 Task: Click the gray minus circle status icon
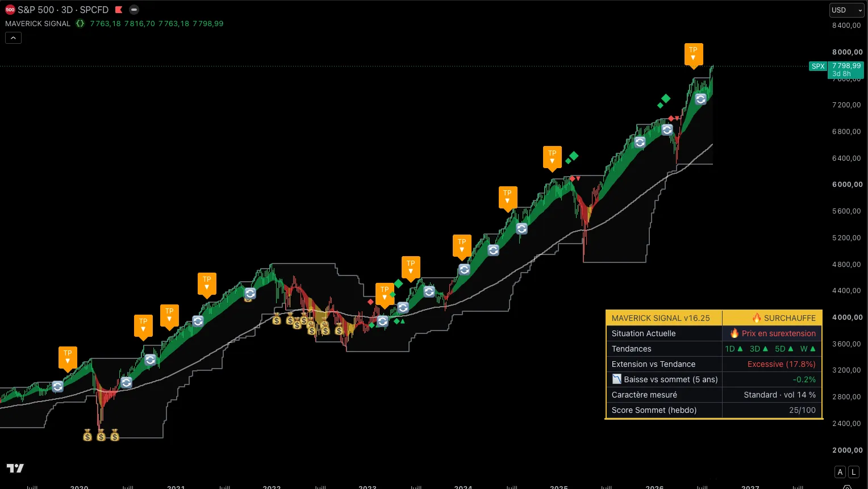click(x=134, y=10)
